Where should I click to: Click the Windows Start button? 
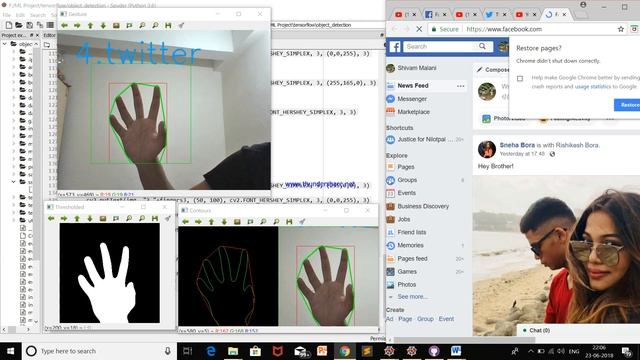pos(11,351)
